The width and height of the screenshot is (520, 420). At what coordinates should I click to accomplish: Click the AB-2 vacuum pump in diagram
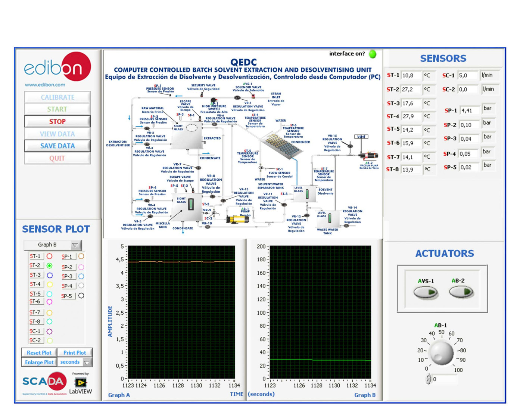368,155
